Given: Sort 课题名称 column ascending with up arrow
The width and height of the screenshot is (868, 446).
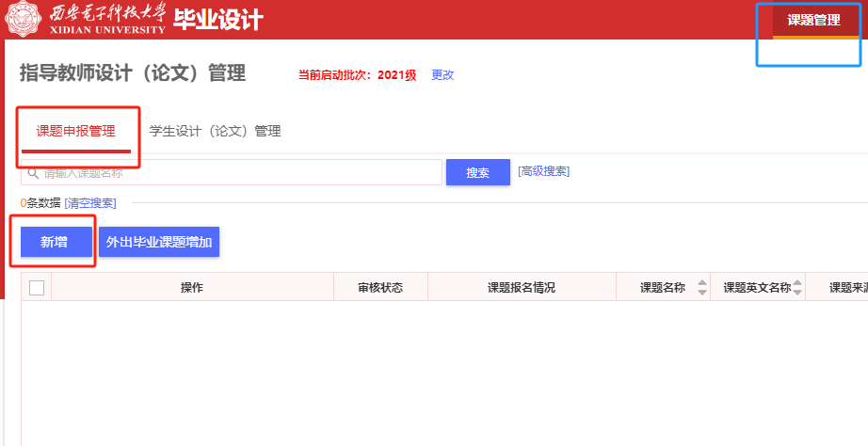Looking at the screenshot, I should click(701, 283).
